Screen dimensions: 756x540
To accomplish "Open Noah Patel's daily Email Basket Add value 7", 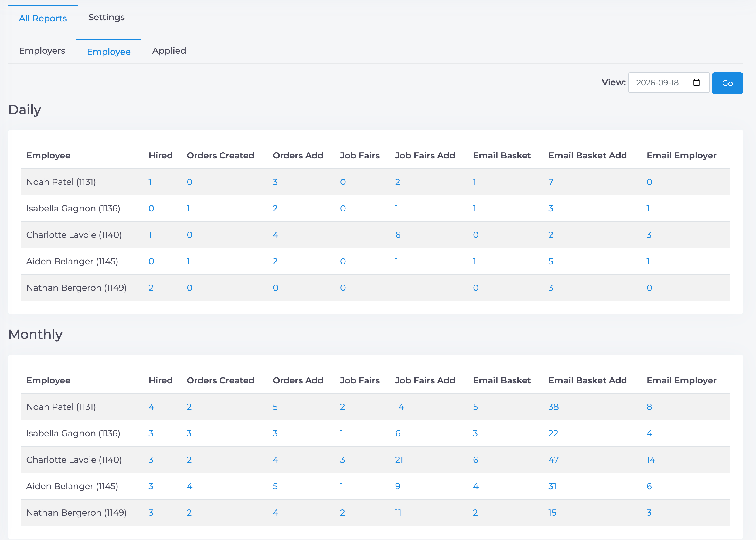I will [551, 182].
